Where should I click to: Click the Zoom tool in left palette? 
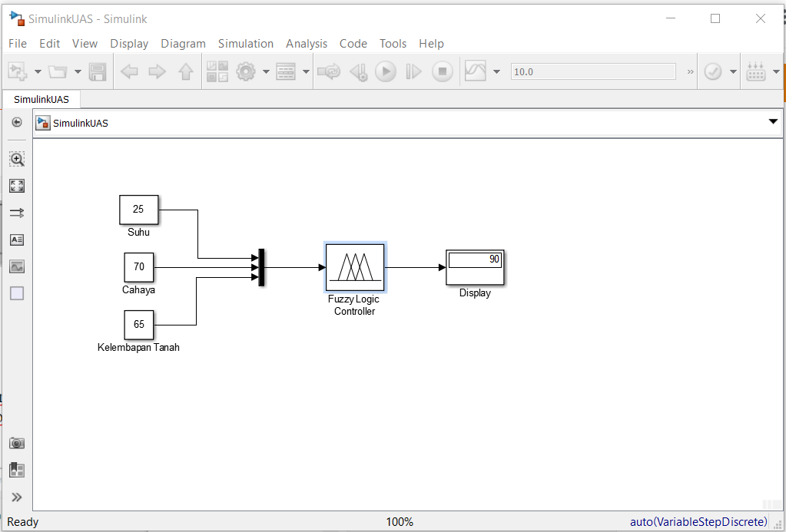point(17,160)
